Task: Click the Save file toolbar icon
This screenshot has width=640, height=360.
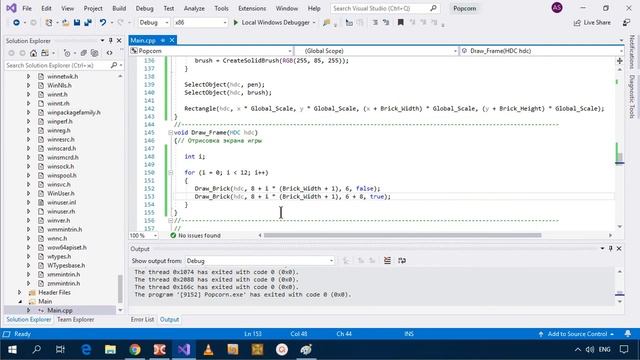Action: click(x=77, y=22)
